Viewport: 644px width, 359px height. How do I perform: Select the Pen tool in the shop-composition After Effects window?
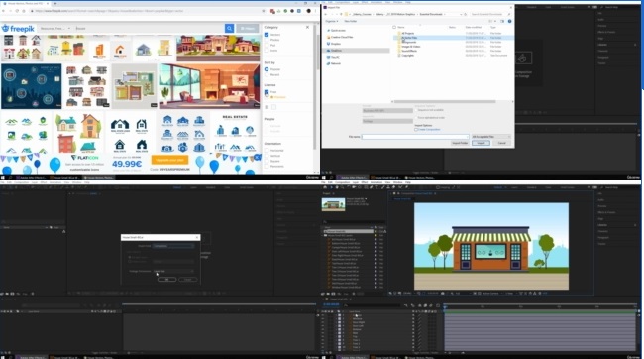tap(372, 187)
